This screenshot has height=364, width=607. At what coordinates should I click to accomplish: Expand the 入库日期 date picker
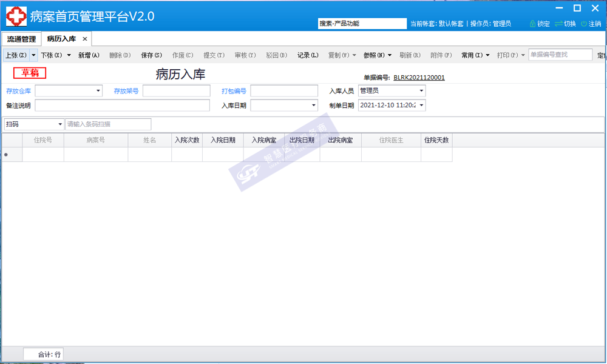314,106
